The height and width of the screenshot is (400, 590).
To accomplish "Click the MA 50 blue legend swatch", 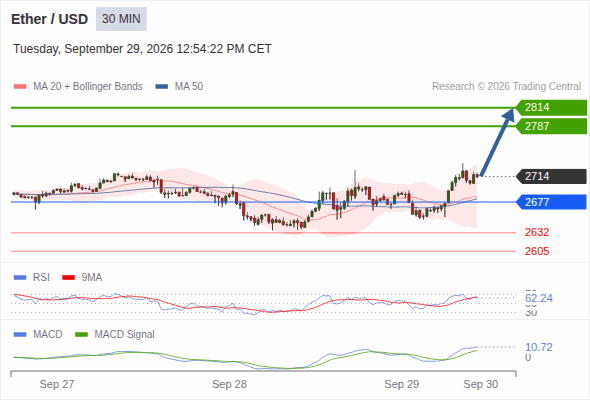I will (x=162, y=87).
